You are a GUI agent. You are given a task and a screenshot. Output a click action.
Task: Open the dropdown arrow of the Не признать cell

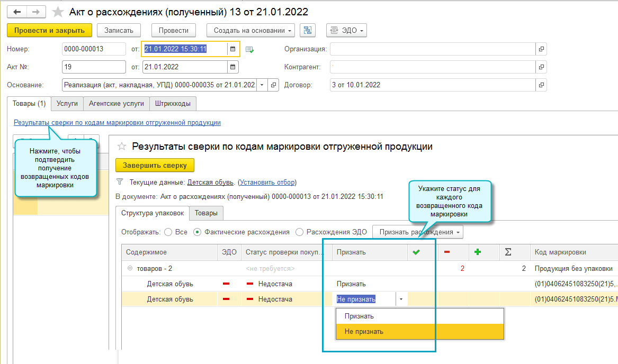point(401,299)
